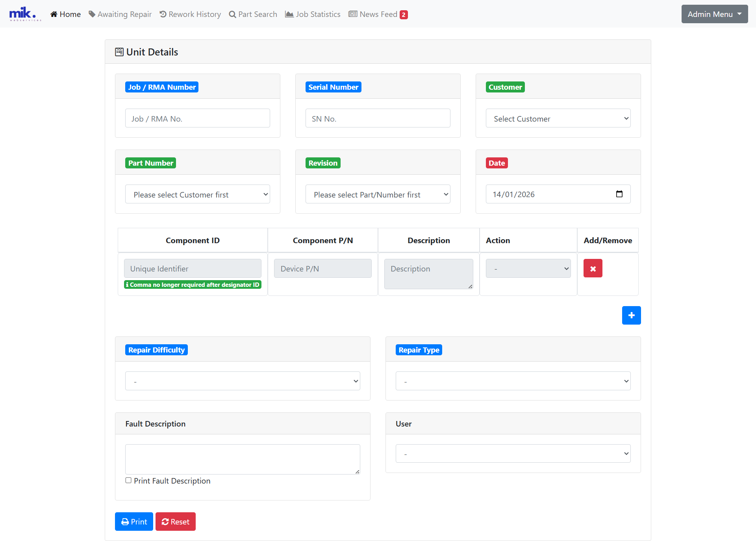Open the Action dropdown in the component row
This screenshot has height=541, width=756.
tap(528, 268)
